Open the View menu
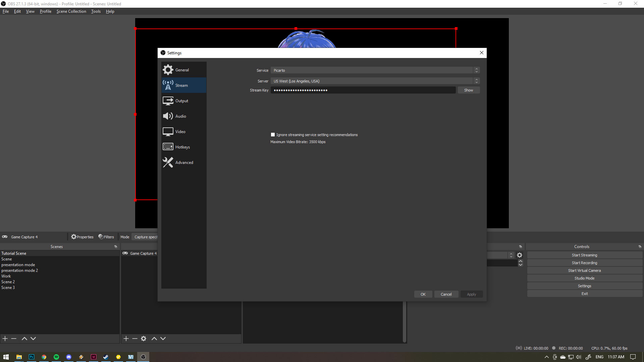Image resolution: width=644 pixels, height=362 pixels. [30, 11]
